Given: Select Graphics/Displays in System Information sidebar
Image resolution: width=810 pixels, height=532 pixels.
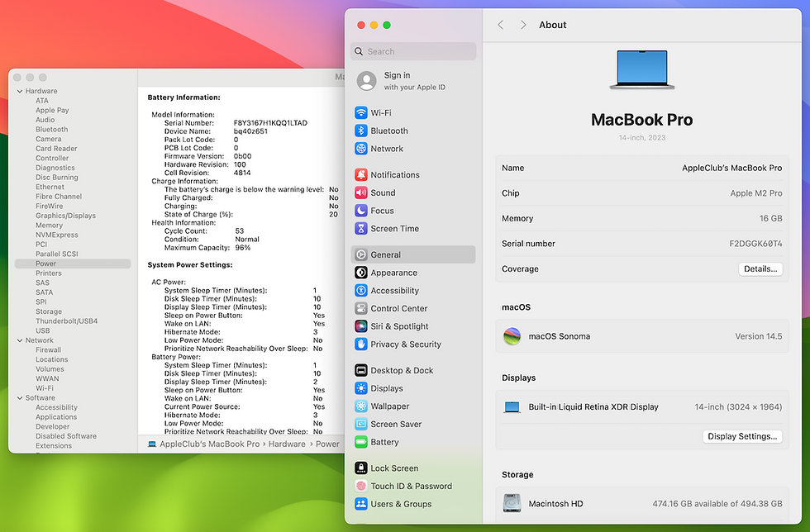Looking at the screenshot, I should 65,216.
